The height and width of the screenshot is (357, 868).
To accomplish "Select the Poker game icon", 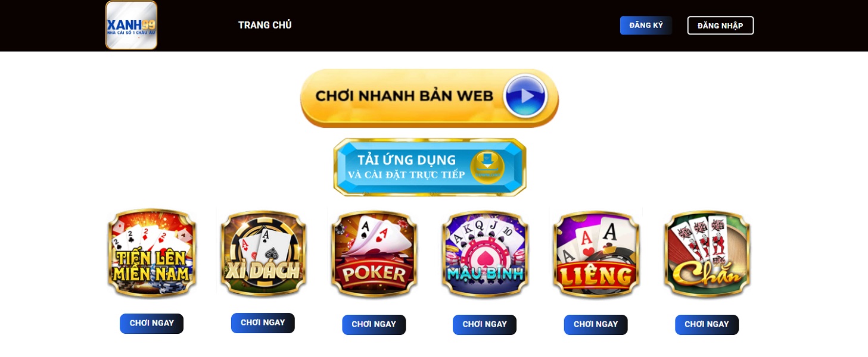I will [374, 253].
